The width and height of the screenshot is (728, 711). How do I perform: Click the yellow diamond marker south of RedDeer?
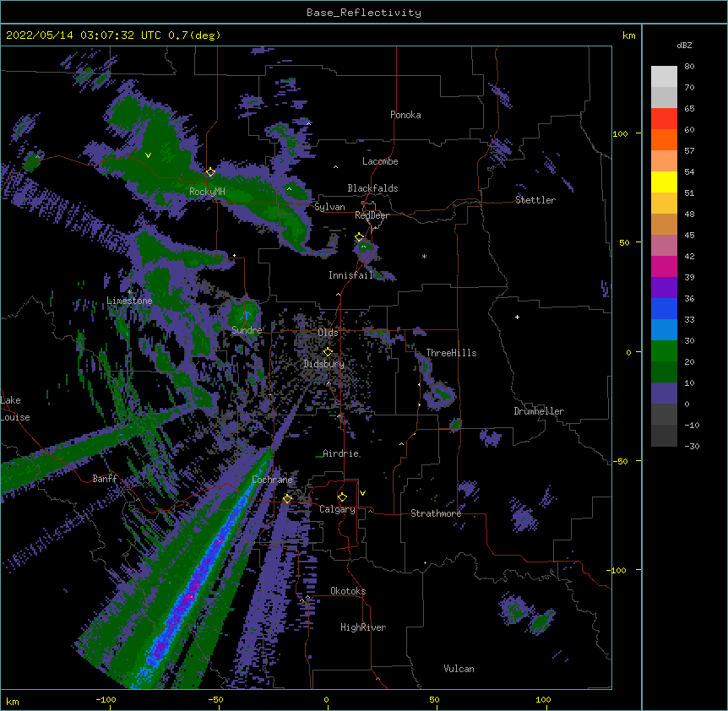360,237
